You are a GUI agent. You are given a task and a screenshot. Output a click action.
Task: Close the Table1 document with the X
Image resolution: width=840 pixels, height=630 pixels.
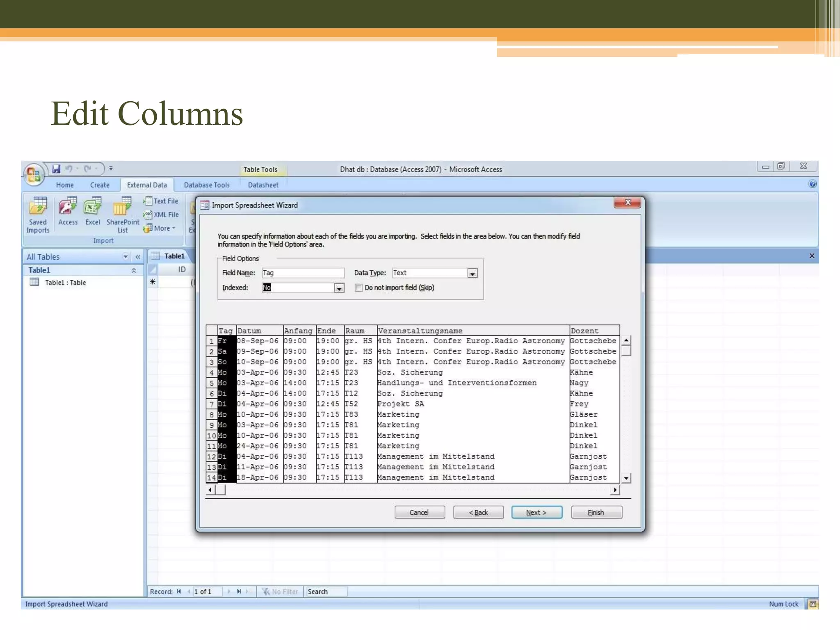(812, 256)
